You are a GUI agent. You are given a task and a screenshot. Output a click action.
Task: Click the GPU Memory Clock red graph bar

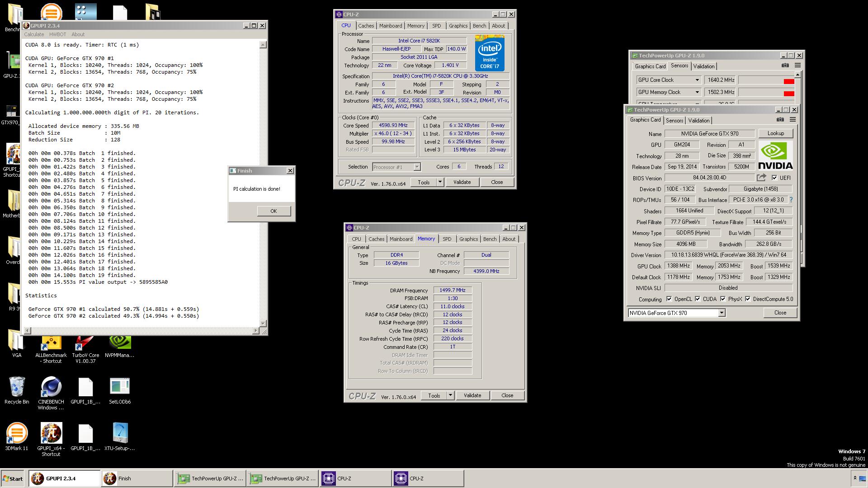(789, 94)
